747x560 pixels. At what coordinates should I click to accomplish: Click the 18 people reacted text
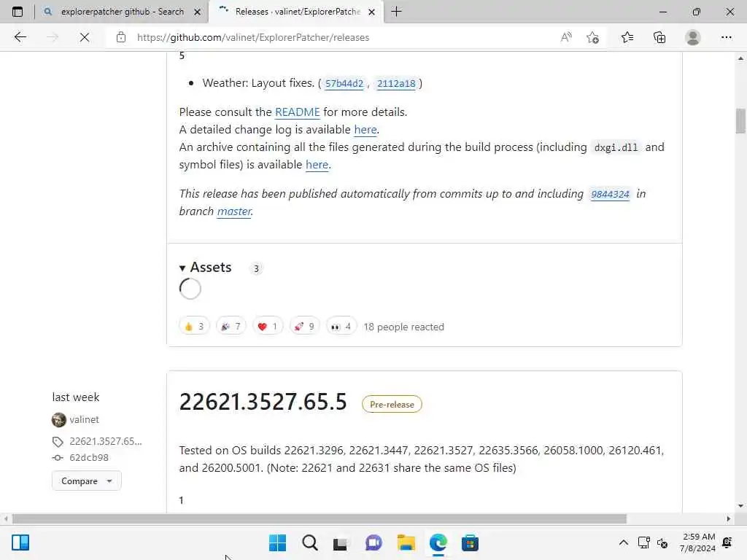403,327
